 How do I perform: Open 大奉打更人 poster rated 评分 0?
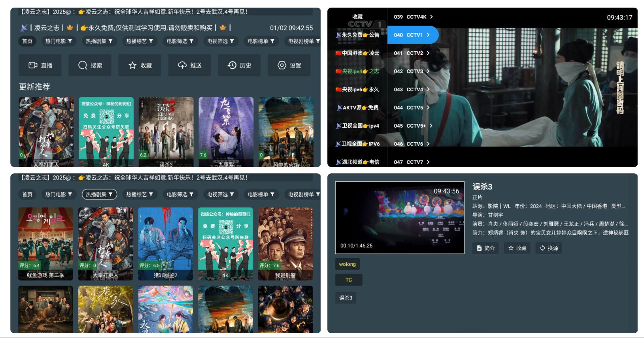click(106, 243)
